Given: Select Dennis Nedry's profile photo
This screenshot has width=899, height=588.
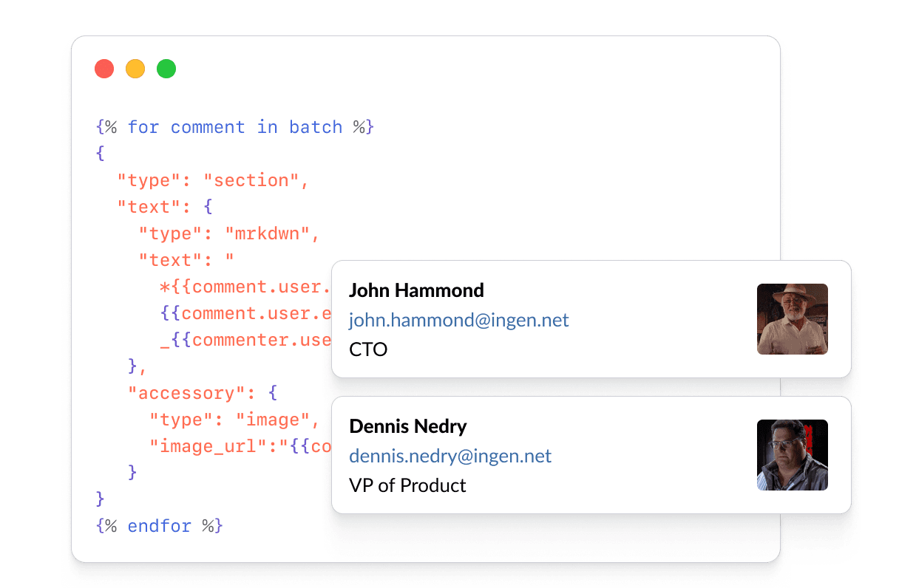Looking at the screenshot, I should coord(793,455).
